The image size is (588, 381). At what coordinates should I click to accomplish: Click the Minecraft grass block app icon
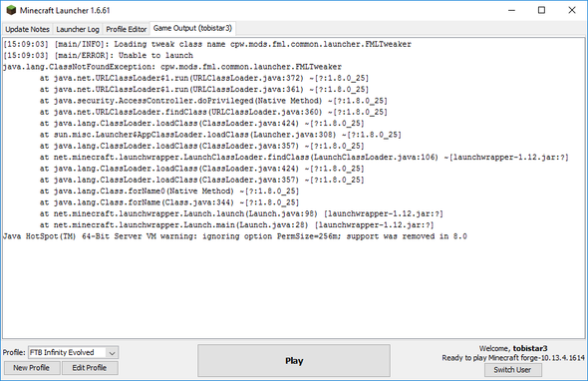tap(11, 10)
